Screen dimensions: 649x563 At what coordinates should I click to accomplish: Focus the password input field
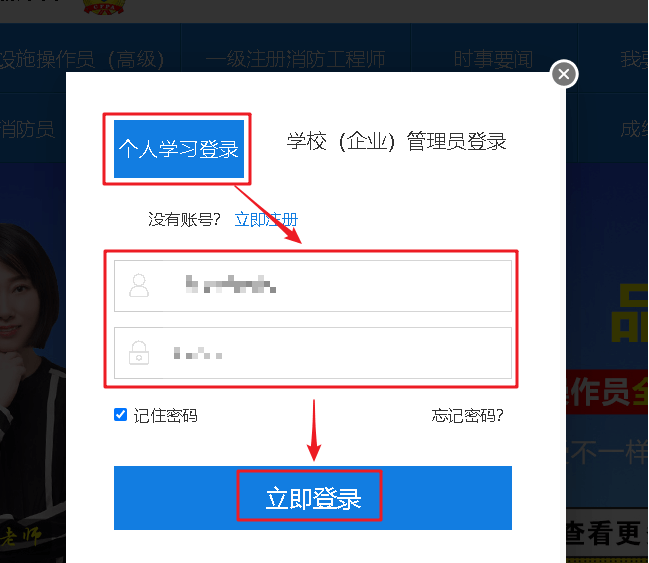[x=313, y=353]
